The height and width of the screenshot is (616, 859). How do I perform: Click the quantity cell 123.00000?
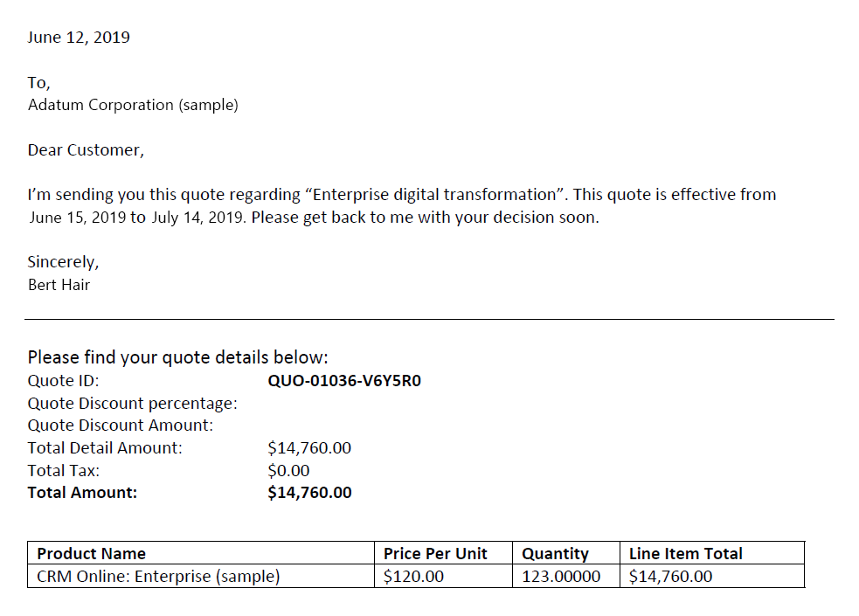point(561,577)
